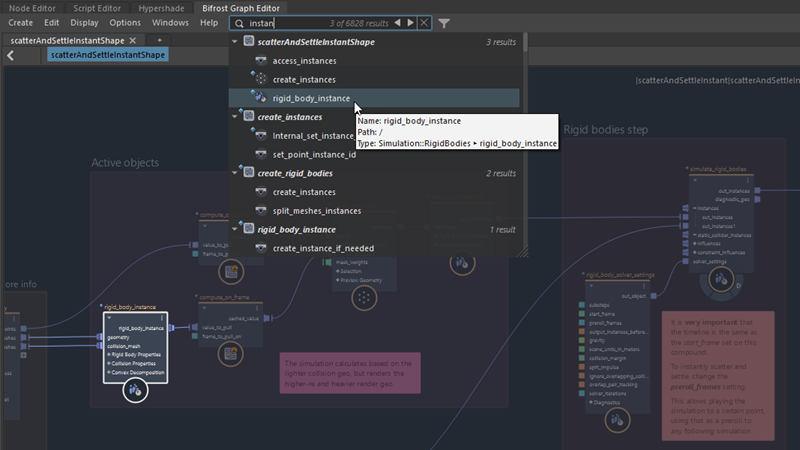Click the simulate_rigid_bodies node title
Viewport: 800px width, 450px height.
[718, 169]
